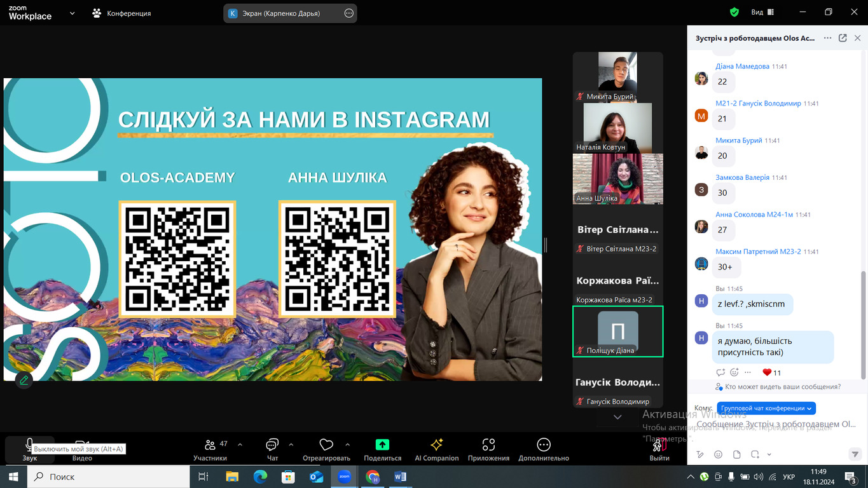Open the Приложения apps panel
868x488 pixels.
488,449
